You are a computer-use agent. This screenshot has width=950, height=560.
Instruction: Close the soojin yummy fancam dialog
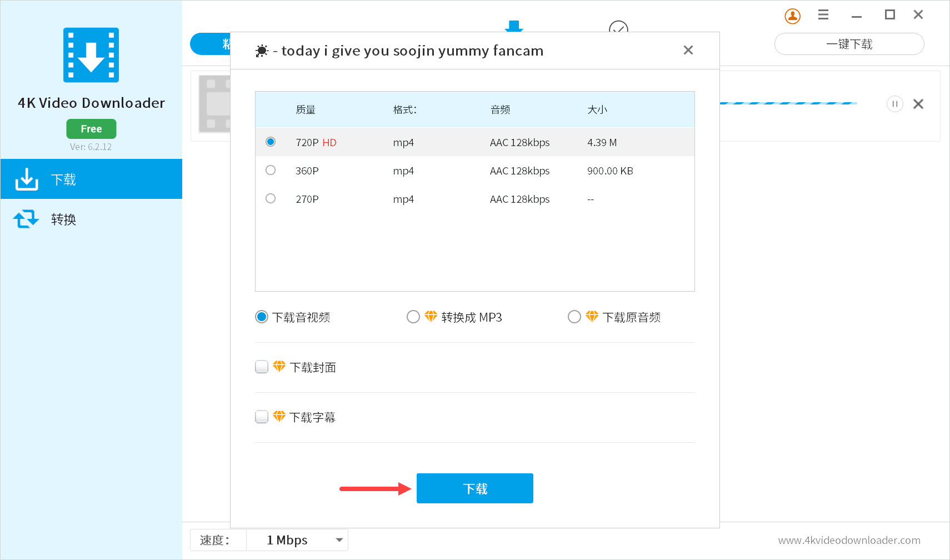[688, 50]
